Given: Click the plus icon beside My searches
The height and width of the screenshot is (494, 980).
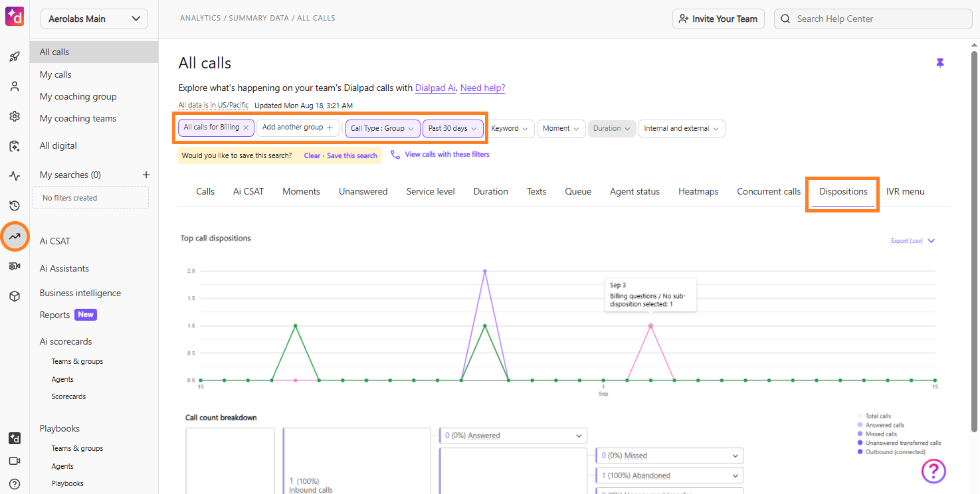Looking at the screenshot, I should coord(146,175).
